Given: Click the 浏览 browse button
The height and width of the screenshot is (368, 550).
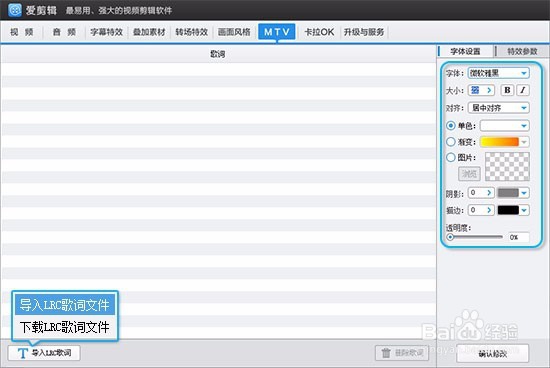Looking at the screenshot, I should [469, 174].
